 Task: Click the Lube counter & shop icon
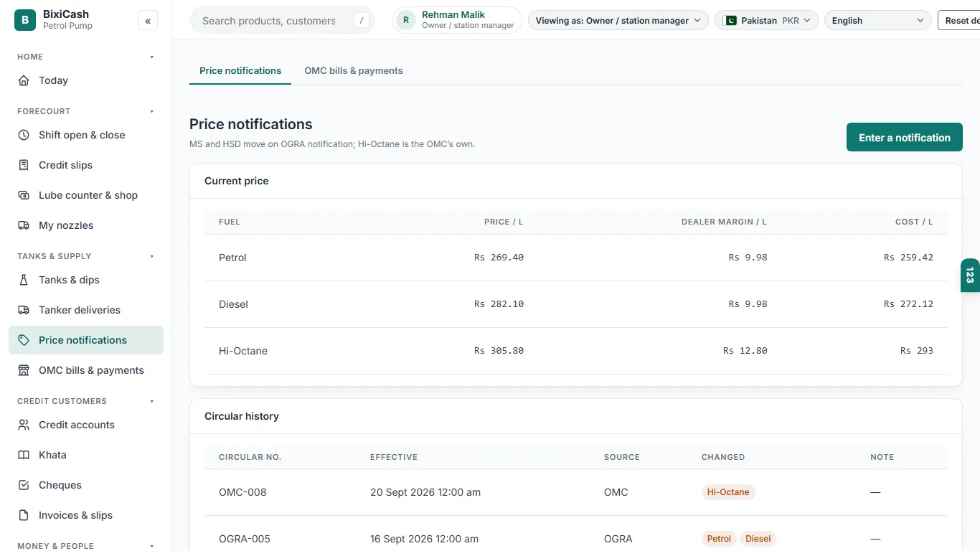click(x=24, y=195)
